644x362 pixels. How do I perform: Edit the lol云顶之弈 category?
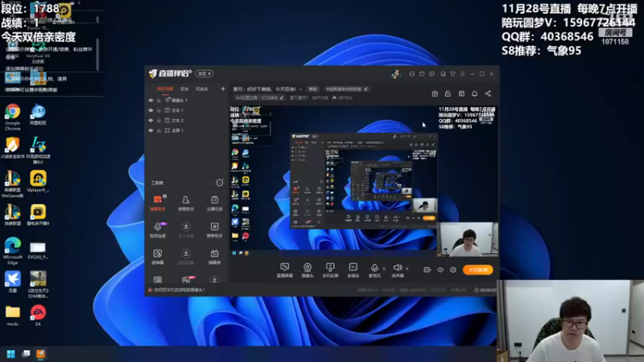[259, 98]
